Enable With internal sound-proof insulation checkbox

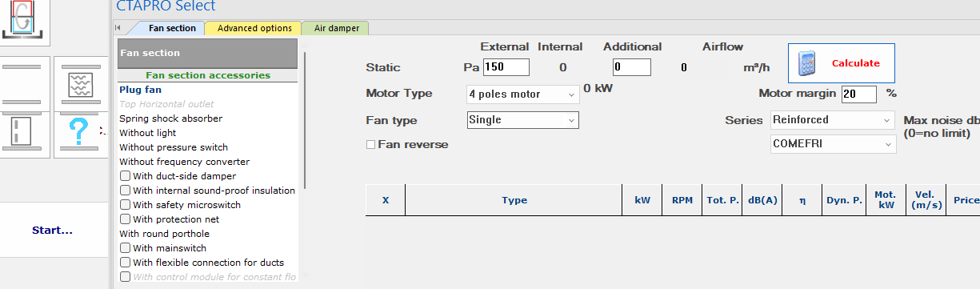pyautogui.click(x=125, y=191)
